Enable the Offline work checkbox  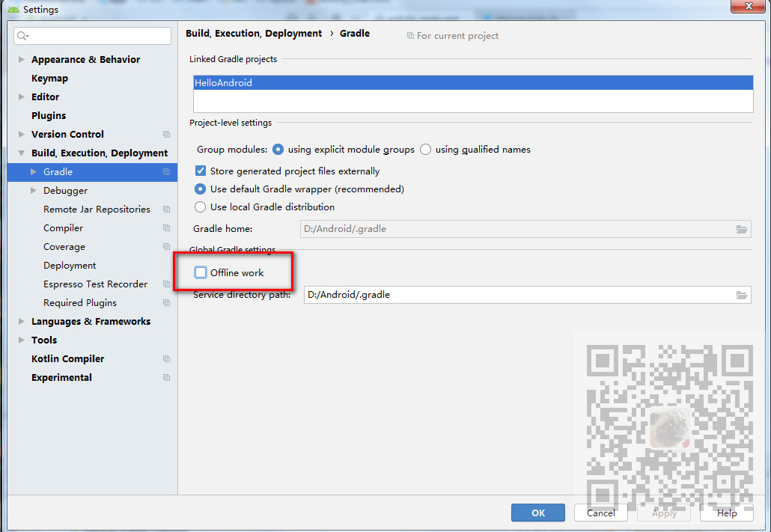click(x=200, y=272)
